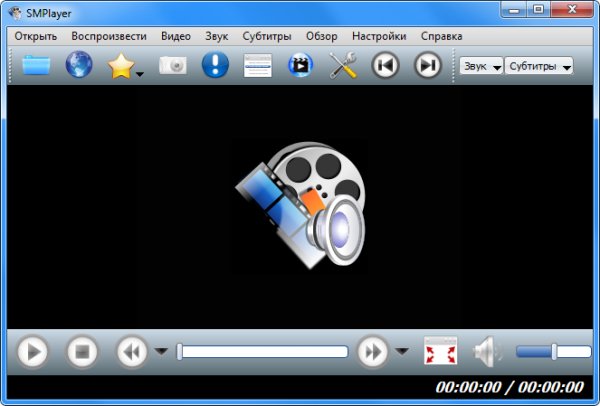600x406 pixels.
Task: Open the Воспроизвести menu
Action: coord(109,36)
